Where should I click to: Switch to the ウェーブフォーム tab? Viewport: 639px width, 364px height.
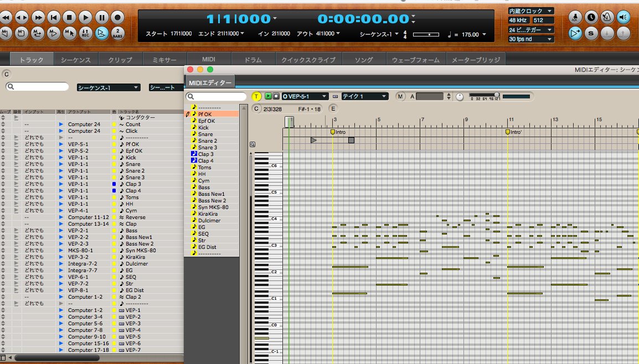416,59
